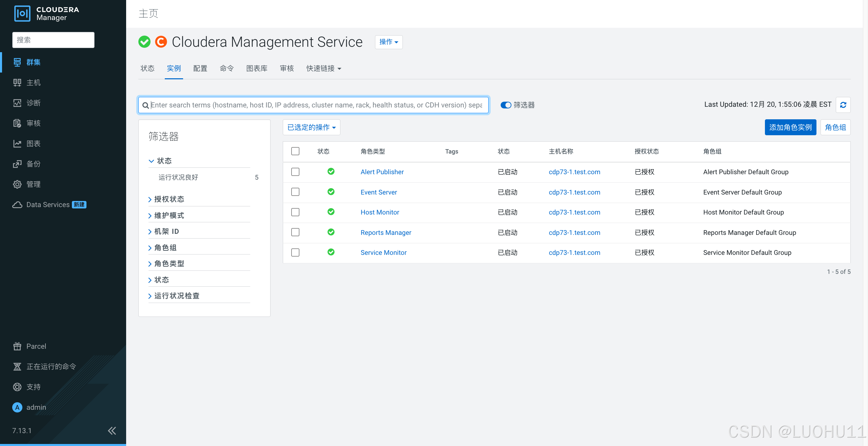Open the 正在运行的命令 hourglass icon
Image resolution: width=868 pixels, height=446 pixels.
[x=17, y=366]
